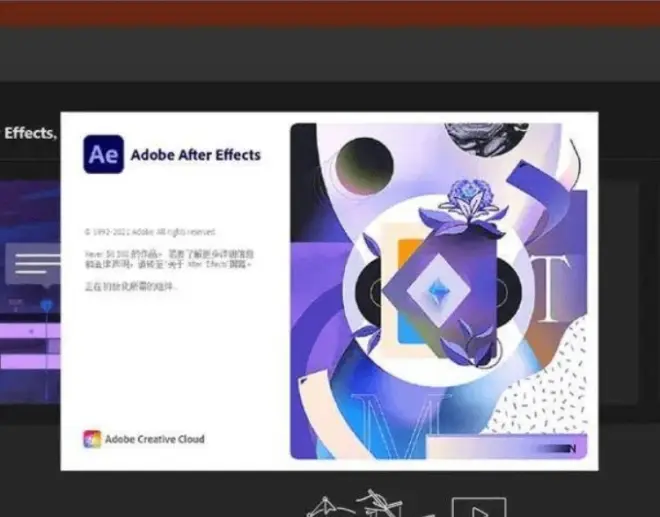The width and height of the screenshot is (660, 517).
Task: Click the timeline illustration in background window
Action: [x=30, y=292]
